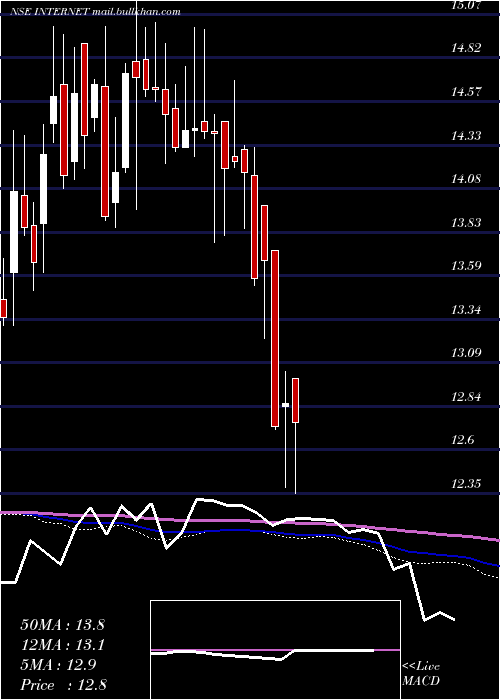Screen dimensions: 500x700
Task: Click the '<<Live MACD' label
Action: [x=421, y=674]
